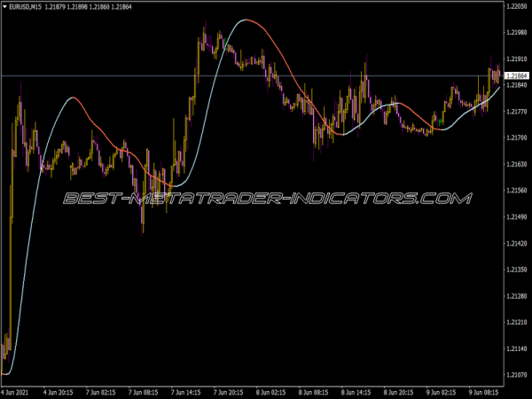Image resolution: width=532 pixels, height=399 pixels.
Task: Click the 1.22050 price axis label
Action: tap(516, 8)
